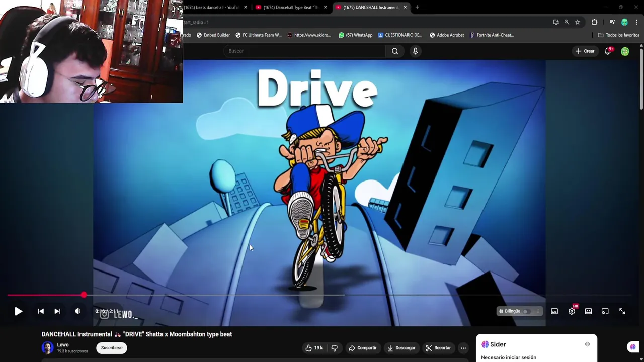Subscribe to Lewo with Suscribirse
This screenshot has height=362, width=644.
click(x=112, y=348)
